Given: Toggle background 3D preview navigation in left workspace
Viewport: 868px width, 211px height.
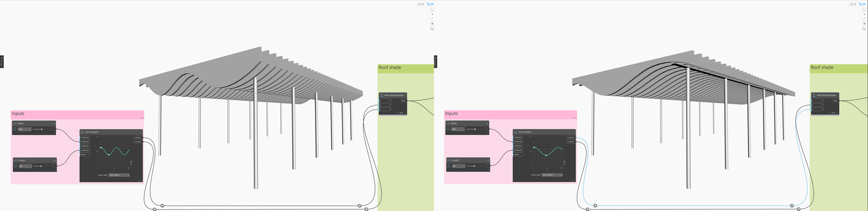Looking at the screenshot, I should (420, 4).
